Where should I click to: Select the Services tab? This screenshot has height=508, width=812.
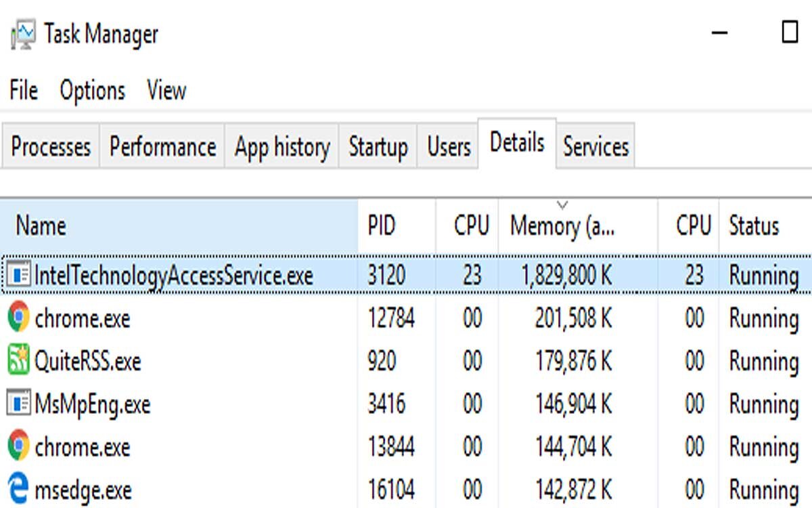click(595, 146)
